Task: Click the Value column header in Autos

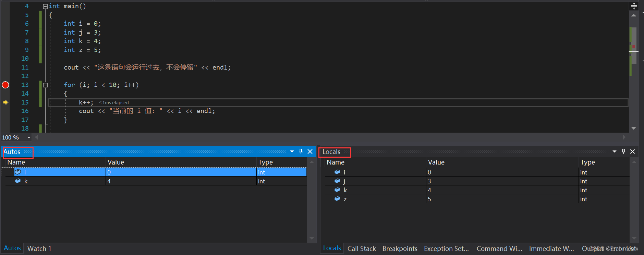Action: click(116, 162)
